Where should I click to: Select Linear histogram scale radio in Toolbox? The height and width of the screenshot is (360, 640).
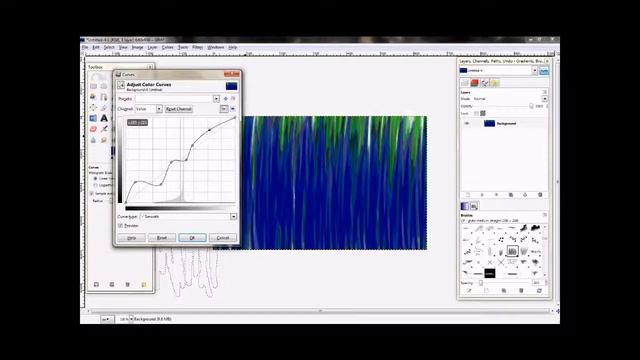(96, 179)
